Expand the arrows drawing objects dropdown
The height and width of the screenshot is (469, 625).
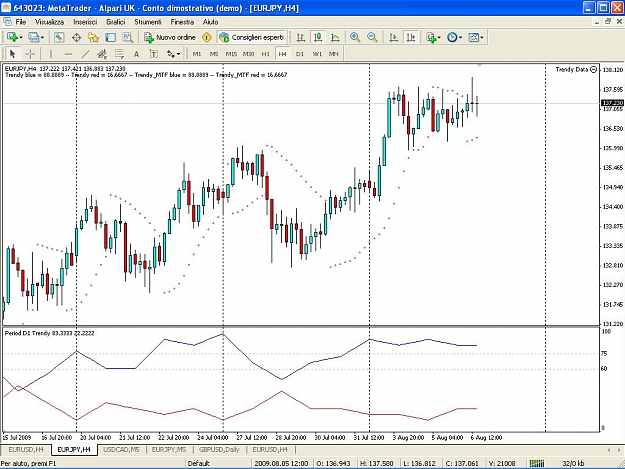178,54
